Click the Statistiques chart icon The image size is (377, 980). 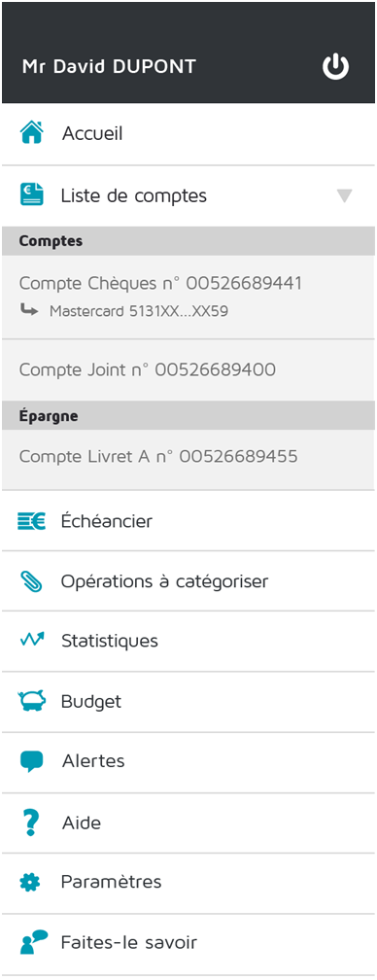click(31, 640)
